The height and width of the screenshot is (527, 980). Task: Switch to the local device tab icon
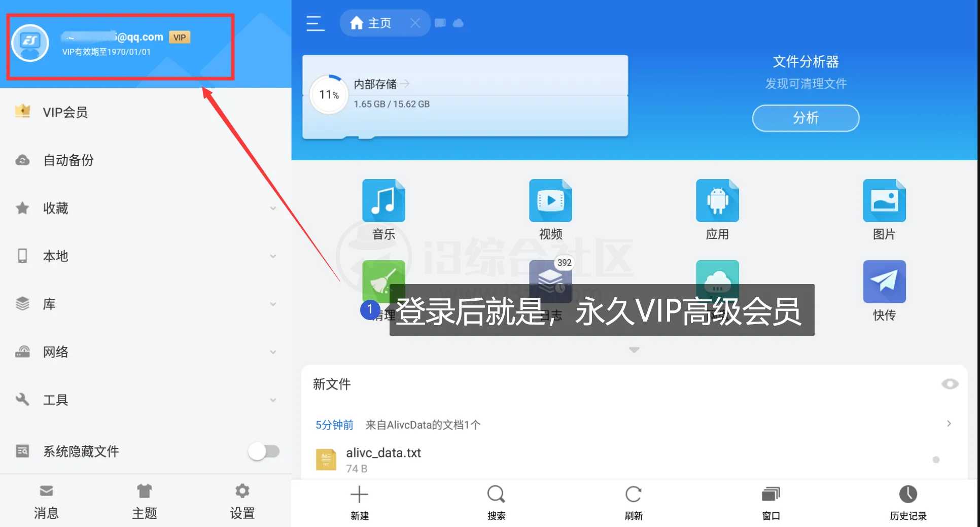point(440,23)
